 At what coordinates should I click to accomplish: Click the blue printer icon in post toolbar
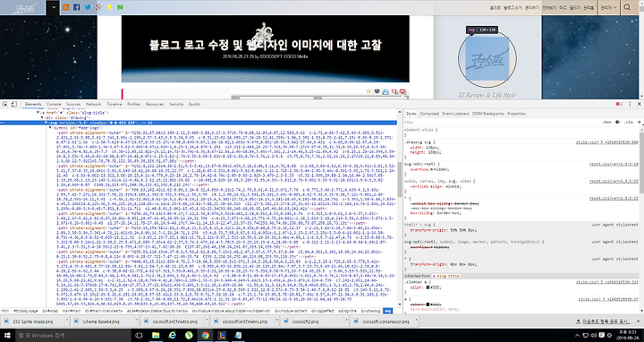[x=386, y=91]
